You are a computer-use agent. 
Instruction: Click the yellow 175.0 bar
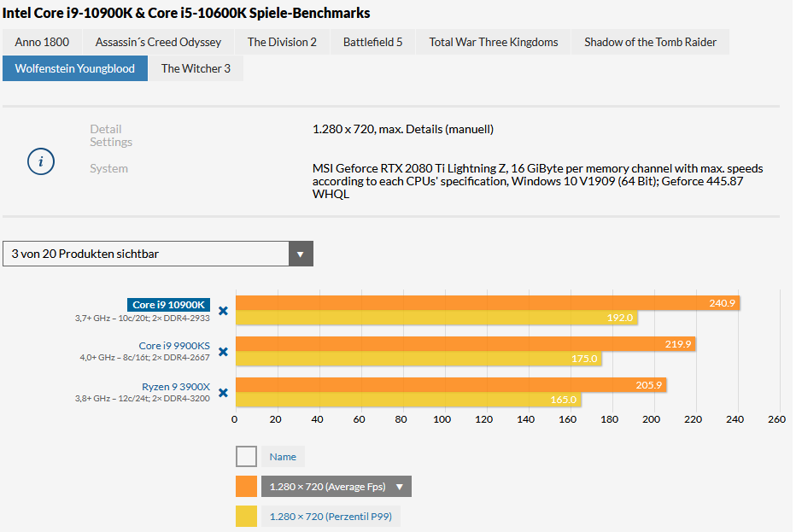[x=418, y=359]
